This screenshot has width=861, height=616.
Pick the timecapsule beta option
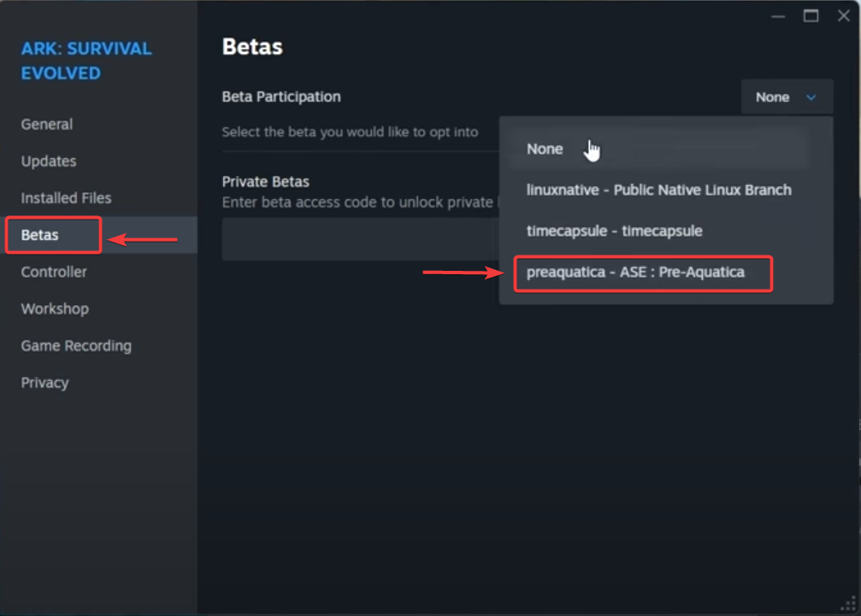614,231
